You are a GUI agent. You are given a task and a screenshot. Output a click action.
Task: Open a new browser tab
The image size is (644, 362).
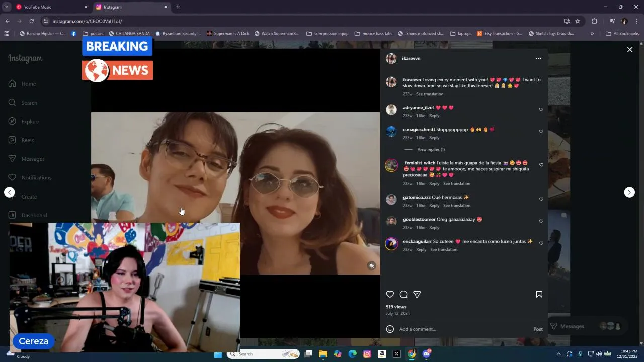coord(178,7)
